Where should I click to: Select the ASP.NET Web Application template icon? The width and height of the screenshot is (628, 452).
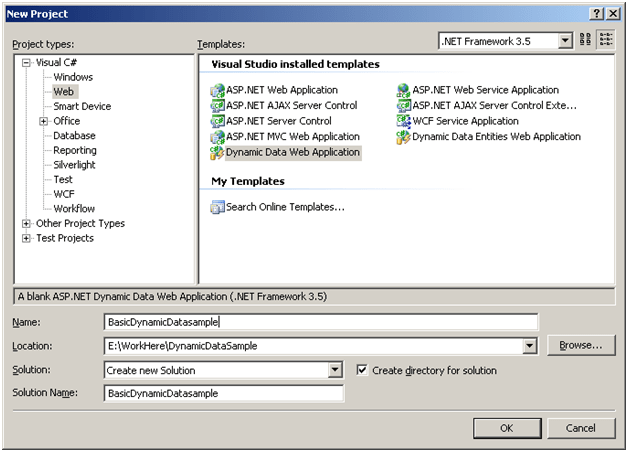coord(217,90)
